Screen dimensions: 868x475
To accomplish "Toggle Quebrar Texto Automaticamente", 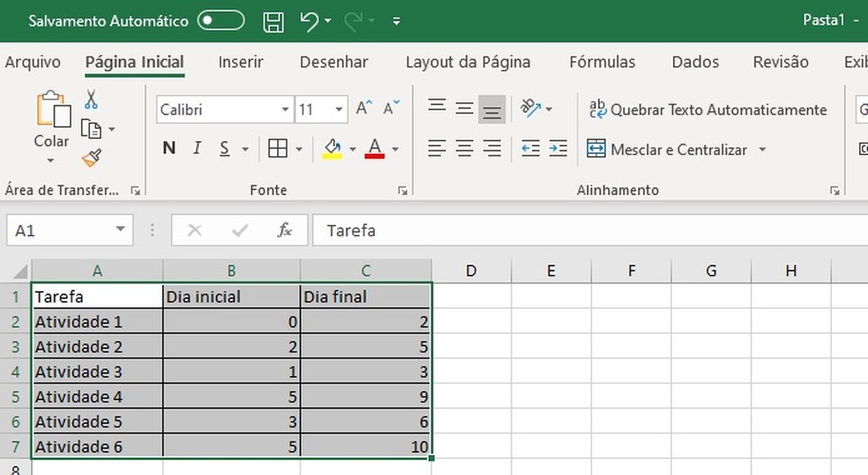I will [x=708, y=109].
